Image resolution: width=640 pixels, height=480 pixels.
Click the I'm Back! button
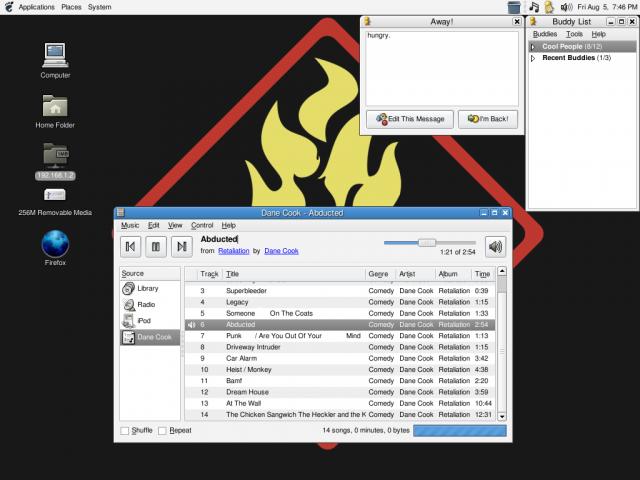(488, 119)
